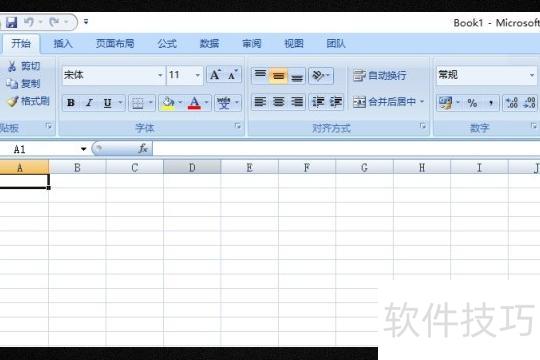Click the Increase Decimal icon
The width and height of the screenshot is (540, 360).
pyautogui.click(x=511, y=103)
